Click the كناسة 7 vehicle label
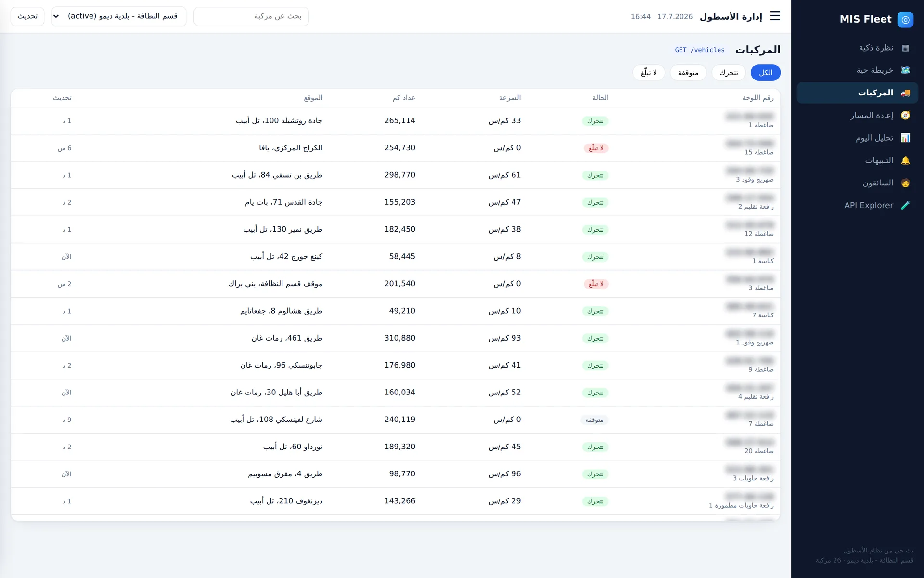 coord(763,315)
